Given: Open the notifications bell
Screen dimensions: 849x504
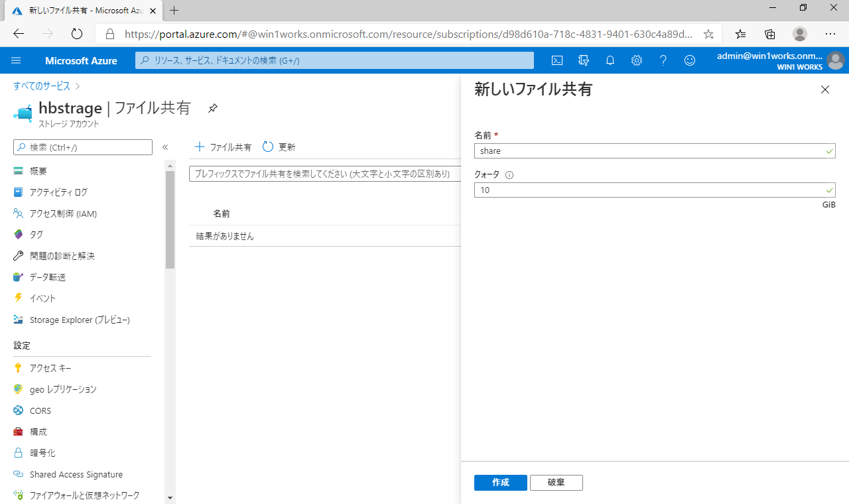Looking at the screenshot, I should pos(610,60).
